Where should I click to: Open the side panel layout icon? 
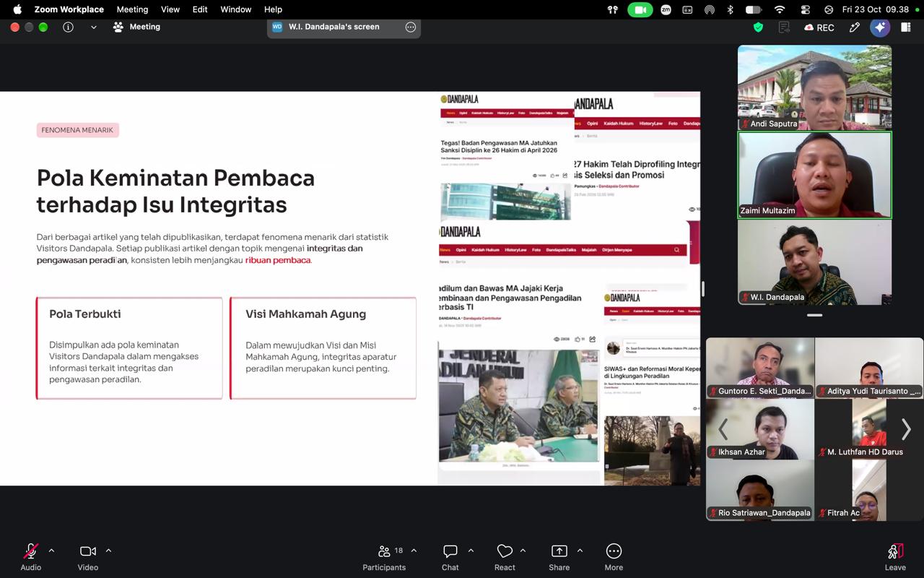pyautogui.click(x=906, y=27)
